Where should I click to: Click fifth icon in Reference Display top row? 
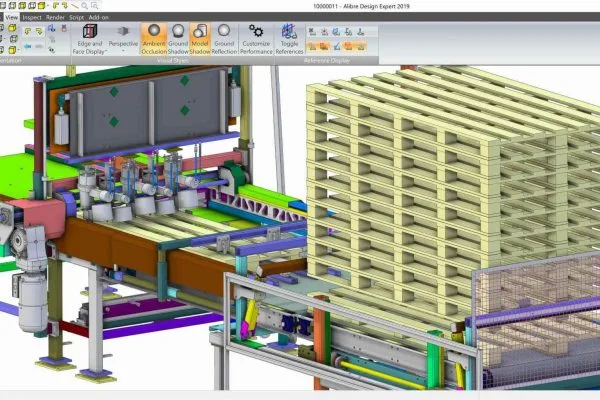tap(360, 32)
